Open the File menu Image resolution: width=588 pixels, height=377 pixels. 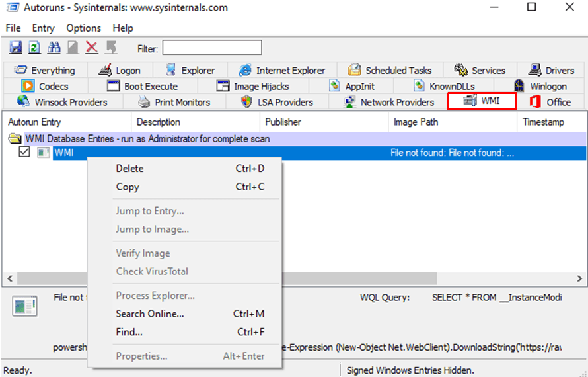[x=13, y=28]
